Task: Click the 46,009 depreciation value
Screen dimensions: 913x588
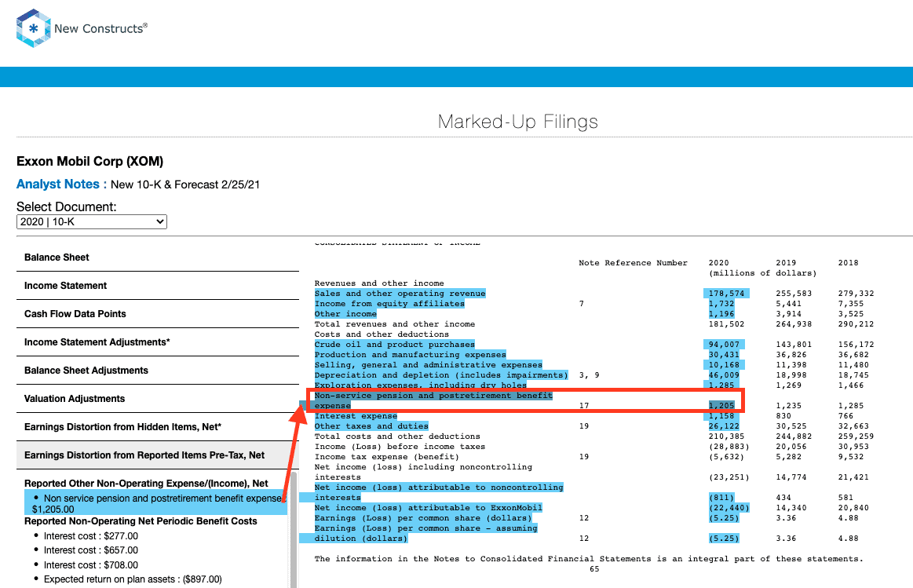Action: coord(724,375)
